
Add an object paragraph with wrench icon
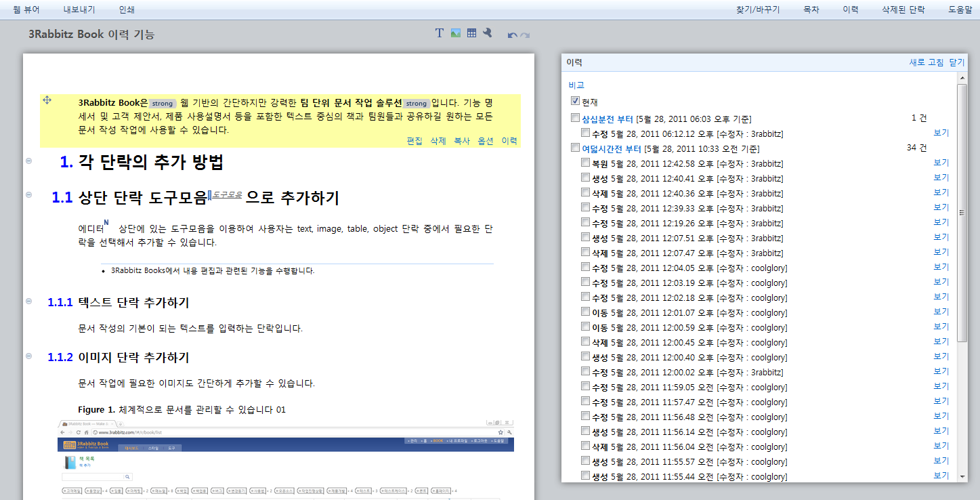(487, 33)
